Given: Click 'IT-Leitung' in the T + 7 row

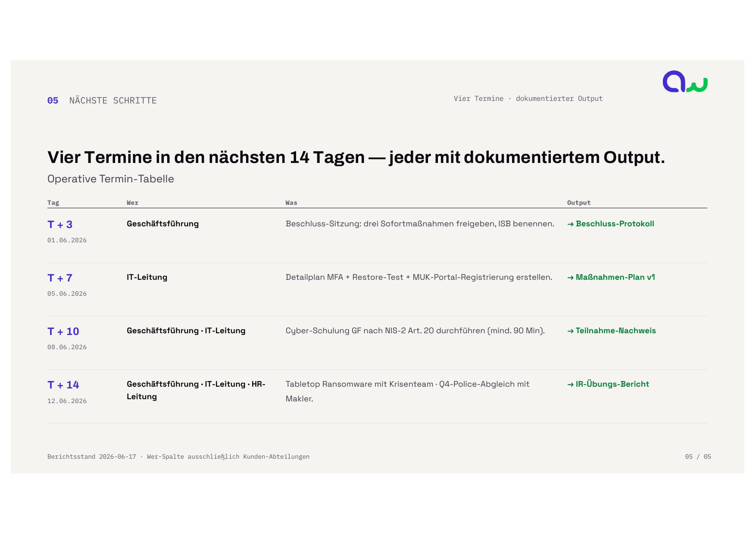Looking at the screenshot, I should [147, 277].
